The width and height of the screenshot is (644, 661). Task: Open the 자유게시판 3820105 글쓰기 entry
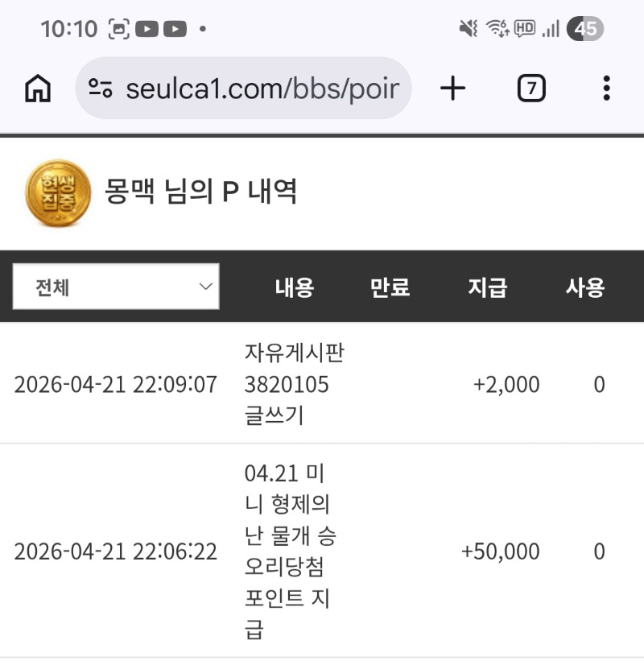coord(294,384)
